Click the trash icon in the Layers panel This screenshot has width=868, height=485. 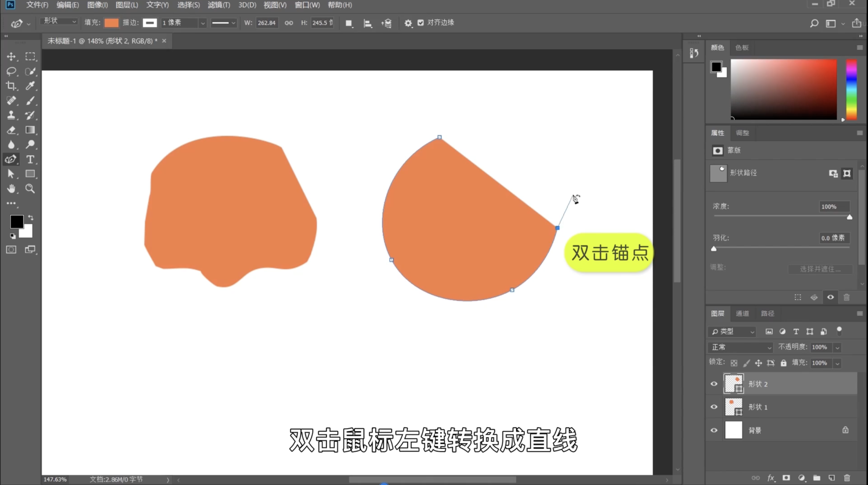point(847,477)
